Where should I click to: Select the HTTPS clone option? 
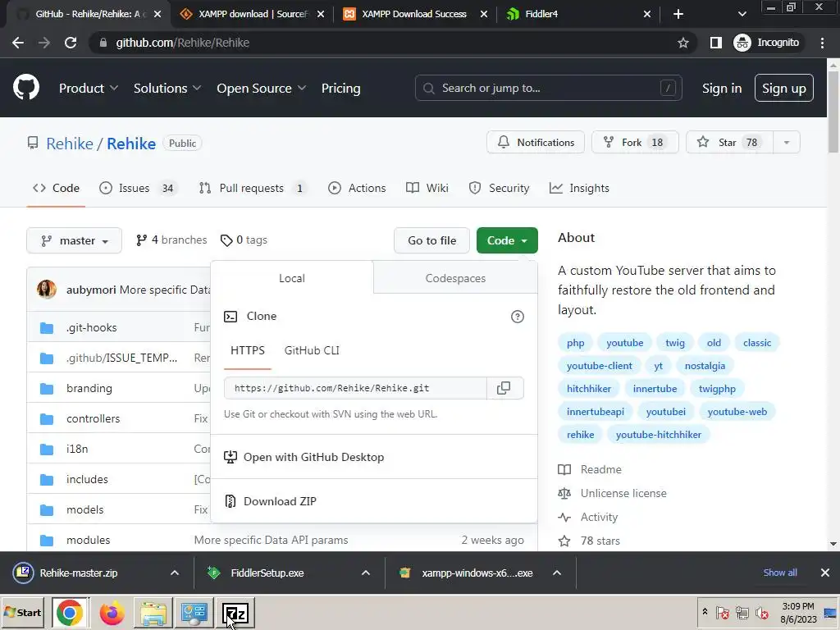(x=248, y=350)
